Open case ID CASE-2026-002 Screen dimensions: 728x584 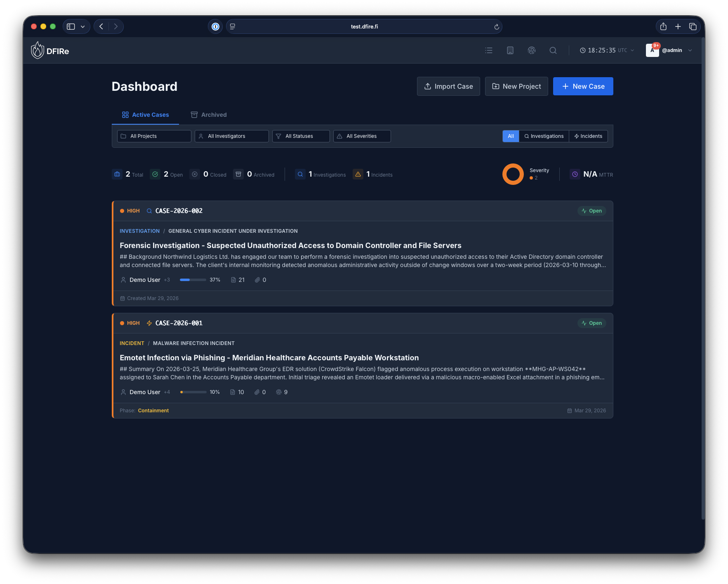click(179, 211)
